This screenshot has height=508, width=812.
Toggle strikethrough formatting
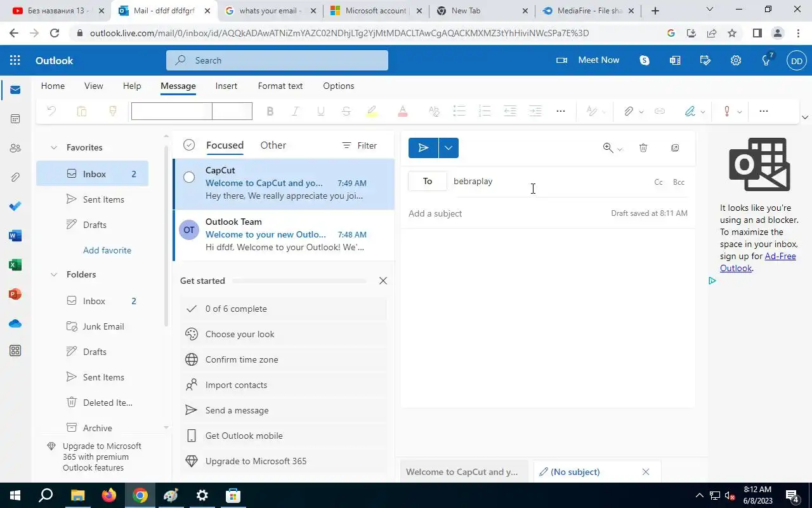coord(346,111)
